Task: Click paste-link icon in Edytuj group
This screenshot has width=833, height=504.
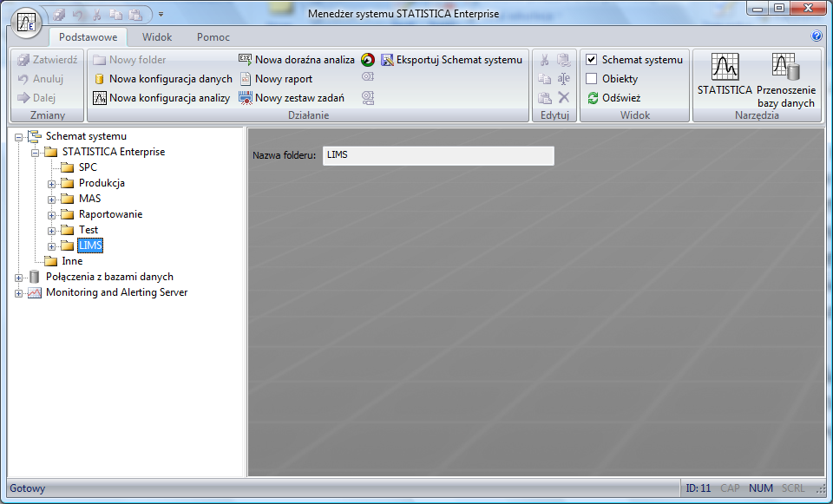Action: 564,60
